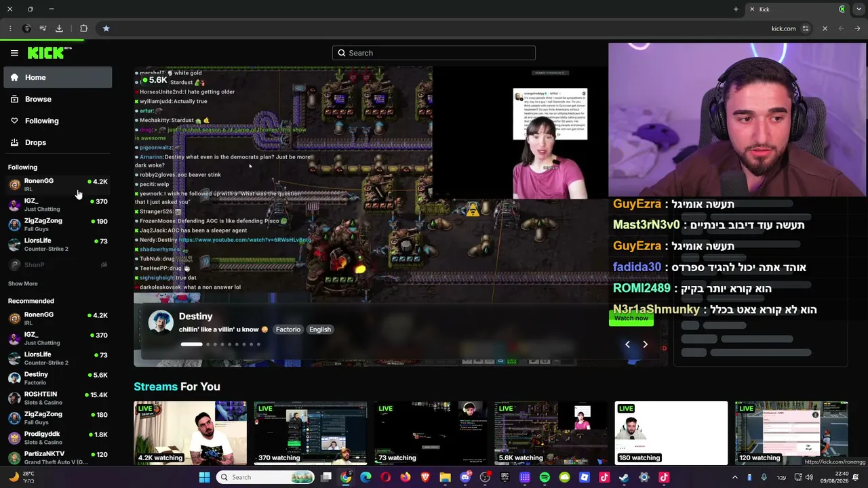Image resolution: width=868 pixels, height=488 pixels.
Task: Open Opera from the taskbar
Action: [385, 477]
